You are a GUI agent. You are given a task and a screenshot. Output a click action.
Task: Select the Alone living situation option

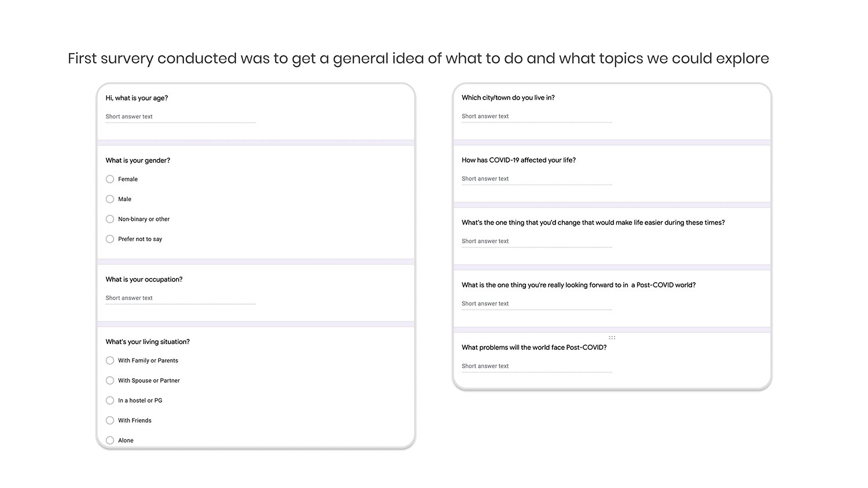click(x=110, y=441)
